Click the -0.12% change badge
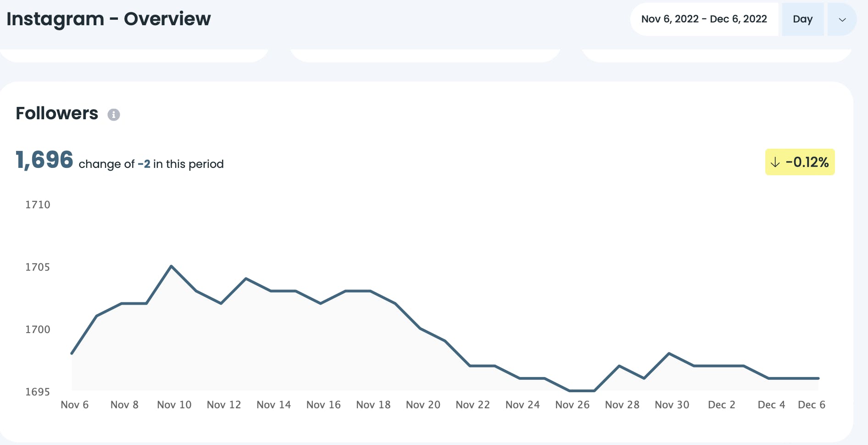The height and width of the screenshot is (445, 868). (x=800, y=162)
